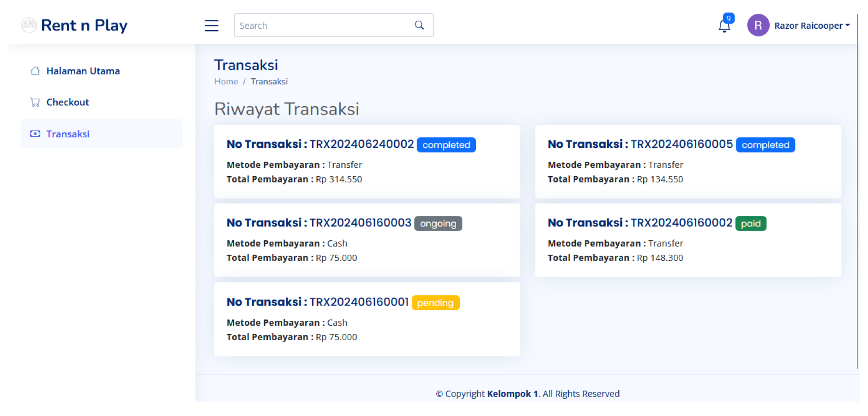Open the pending status on TRX202406160001

click(x=435, y=303)
